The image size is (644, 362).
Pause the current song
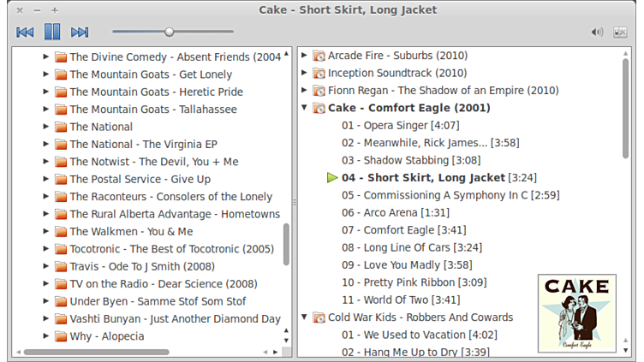point(52,33)
